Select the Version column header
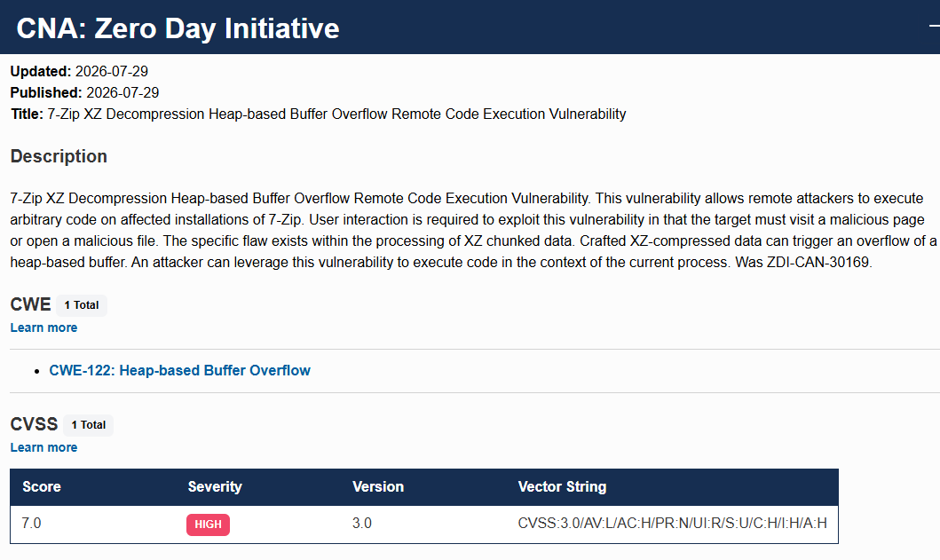Image resolution: width=940 pixels, height=560 pixels. [x=378, y=487]
